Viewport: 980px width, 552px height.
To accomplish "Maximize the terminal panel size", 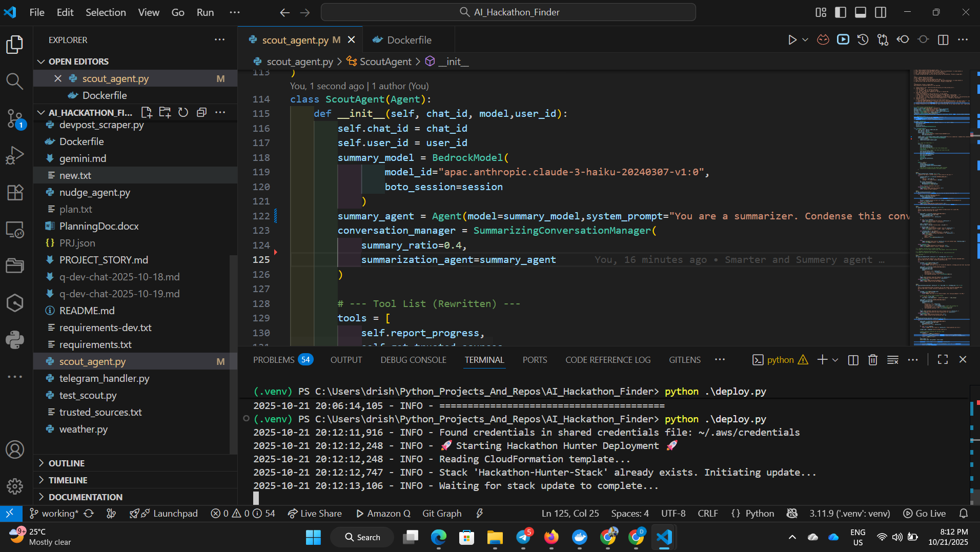I will click(x=943, y=359).
